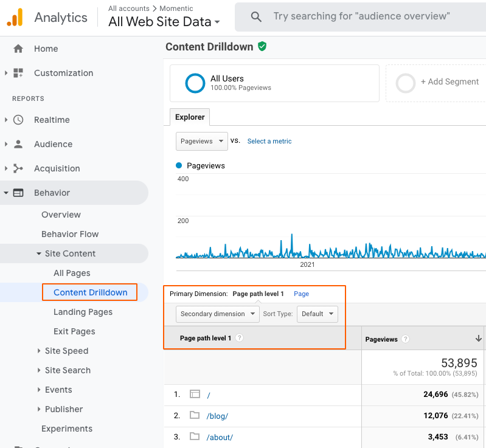Screen dimensions: 486x448
Task: Open the Pageviews metric dropdown
Action: pos(202,141)
